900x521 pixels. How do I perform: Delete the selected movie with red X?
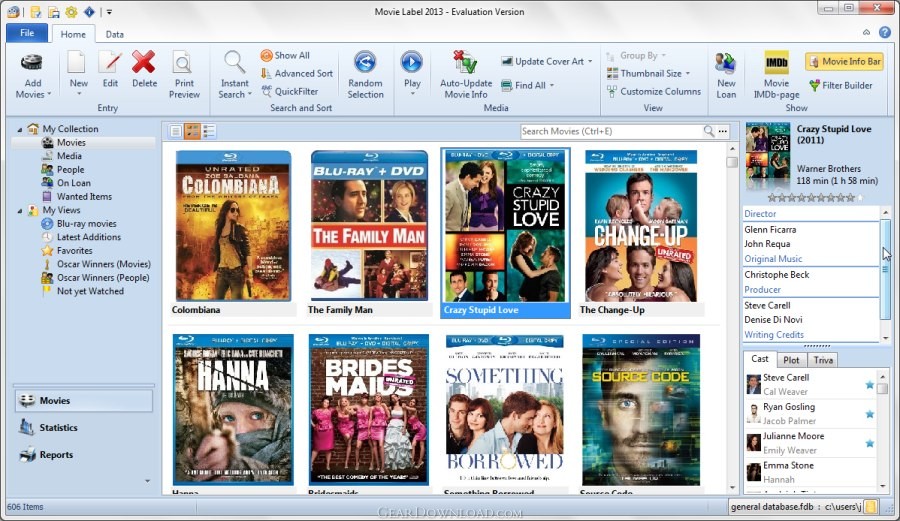[x=143, y=62]
